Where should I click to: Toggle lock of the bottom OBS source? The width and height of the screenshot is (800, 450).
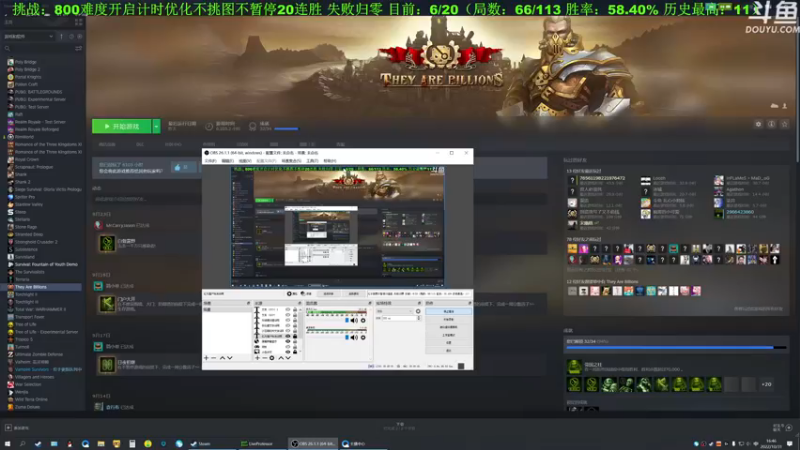tap(295, 352)
